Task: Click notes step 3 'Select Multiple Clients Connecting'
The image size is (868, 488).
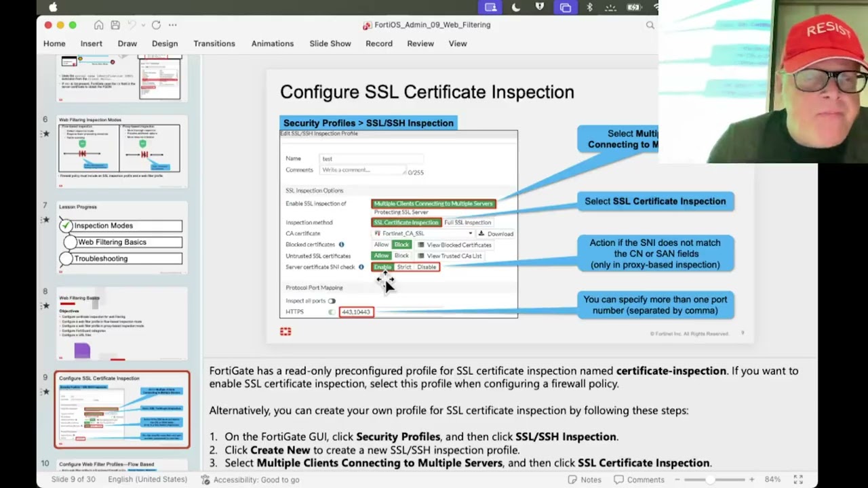Action: 467,463
